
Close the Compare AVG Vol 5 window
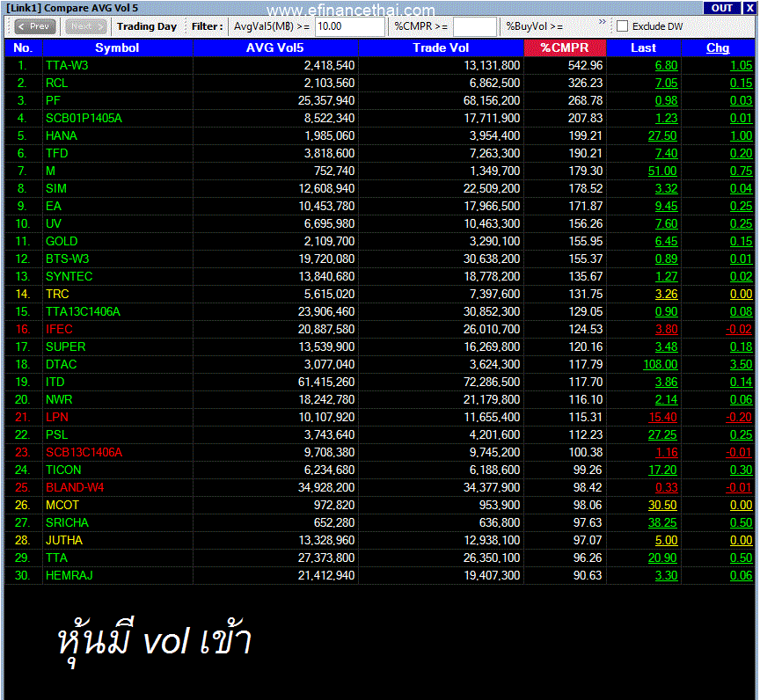(x=749, y=8)
